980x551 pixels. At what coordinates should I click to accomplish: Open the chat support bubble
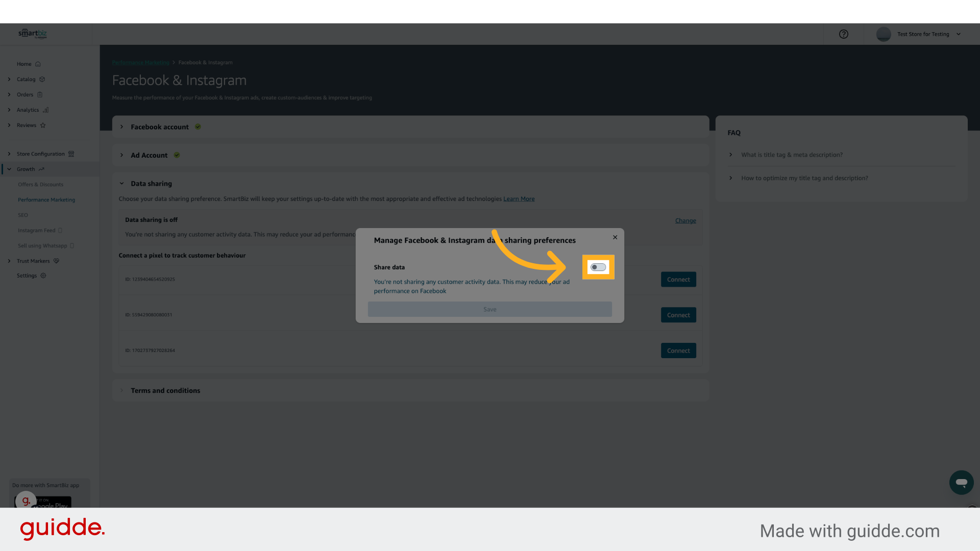(962, 483)
